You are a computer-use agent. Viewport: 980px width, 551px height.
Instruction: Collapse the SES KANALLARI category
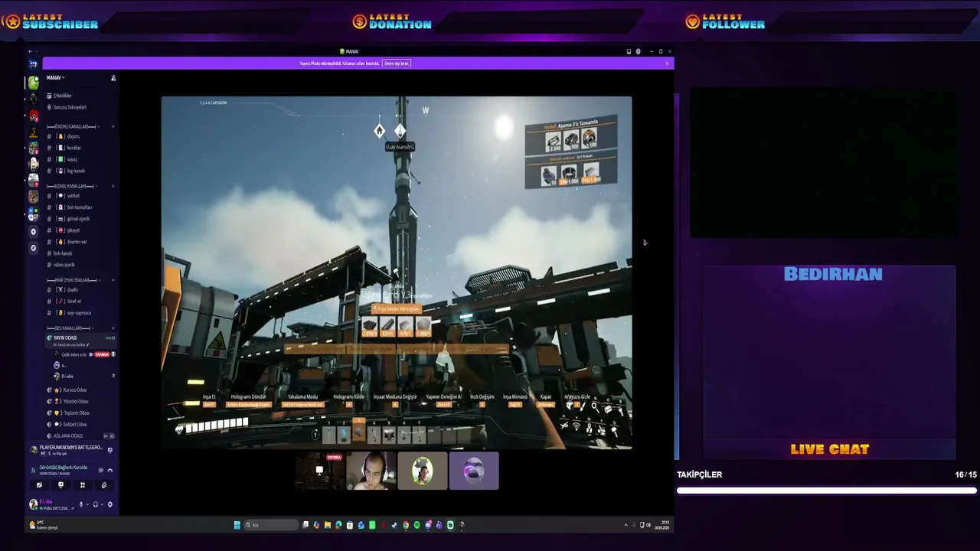[x=70, y=328]
